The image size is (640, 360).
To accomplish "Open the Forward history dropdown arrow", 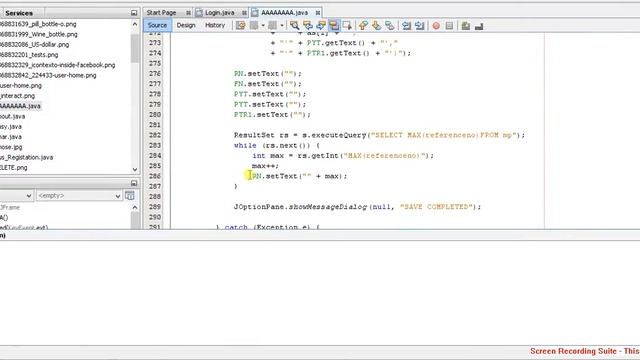I will 282,26.
